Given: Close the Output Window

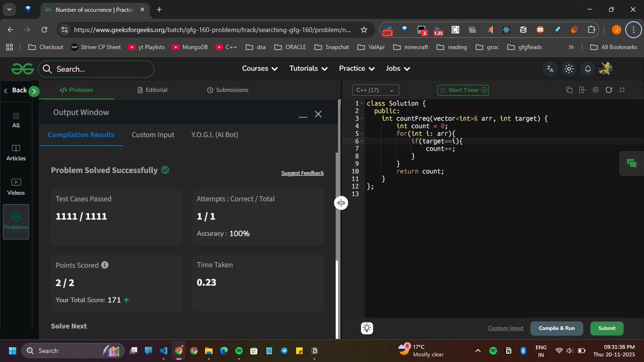Looking at the screenshot, I should [318, 114].
